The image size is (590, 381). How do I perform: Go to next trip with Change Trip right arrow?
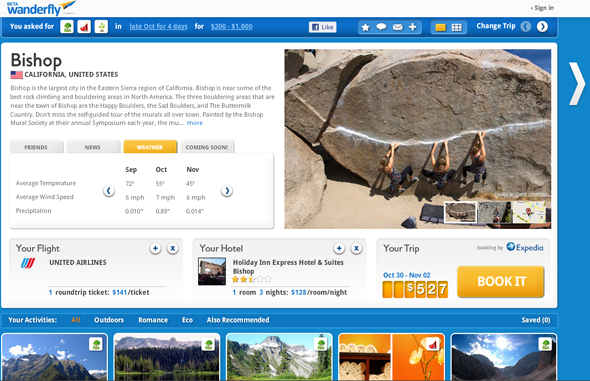pyautogui.click(x=542, y=27)
